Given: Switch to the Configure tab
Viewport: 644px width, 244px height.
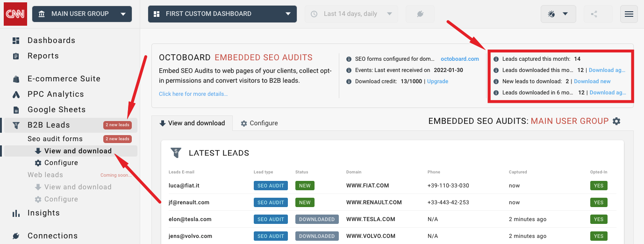Looking at the screenshot, I should (259, 123).
